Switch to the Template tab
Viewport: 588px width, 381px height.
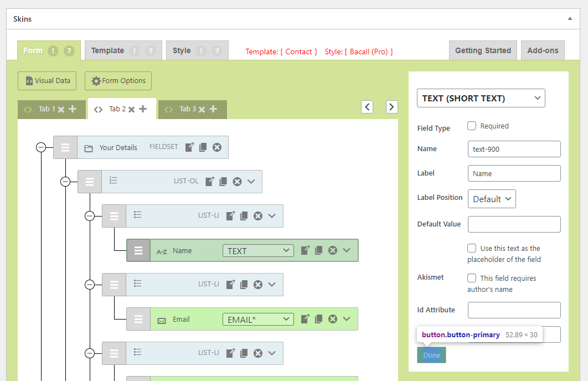[108, 50]
